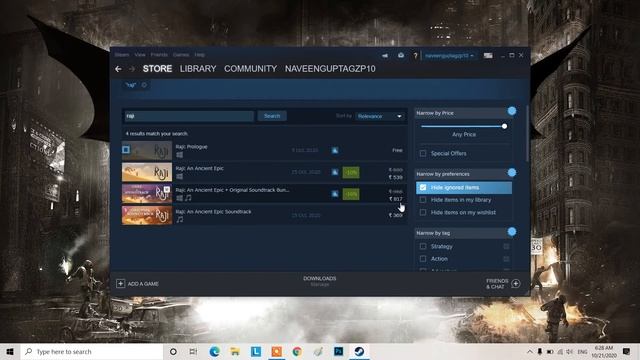
Task: Enable the Special Offers checkbox
Action: 423,153
